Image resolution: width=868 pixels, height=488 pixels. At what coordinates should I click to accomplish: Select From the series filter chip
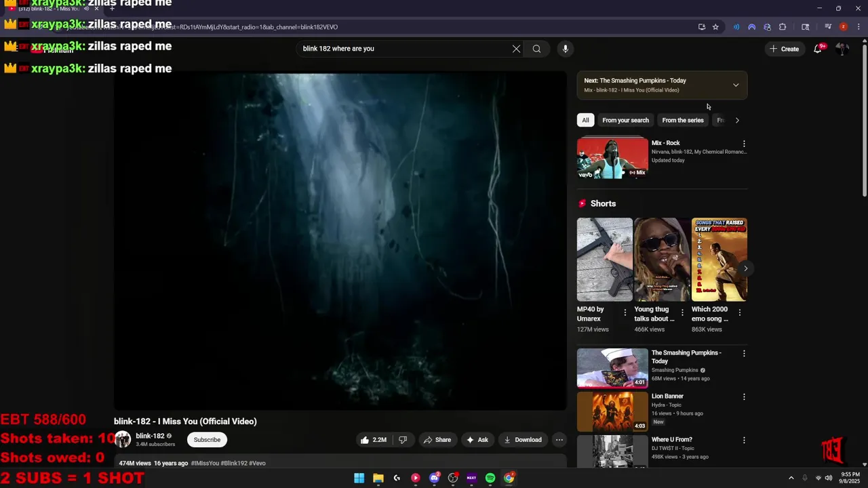pyautogui.click(x=683, y=120)
